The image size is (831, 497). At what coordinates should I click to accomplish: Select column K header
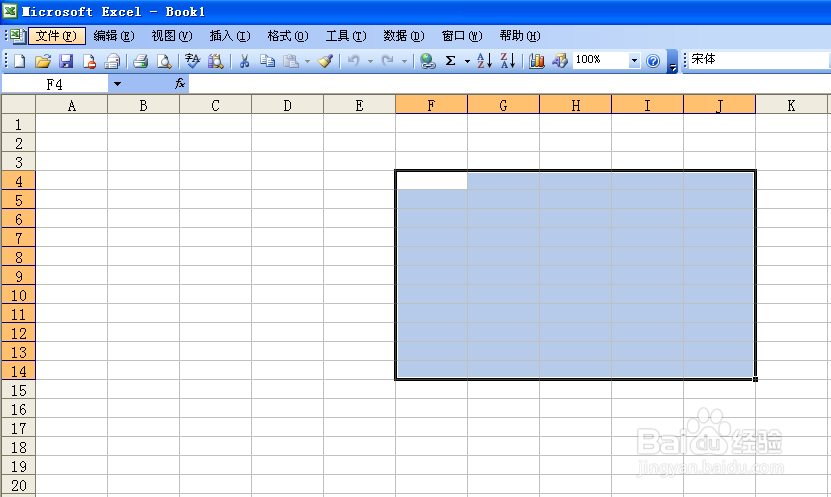click(791, 105)
